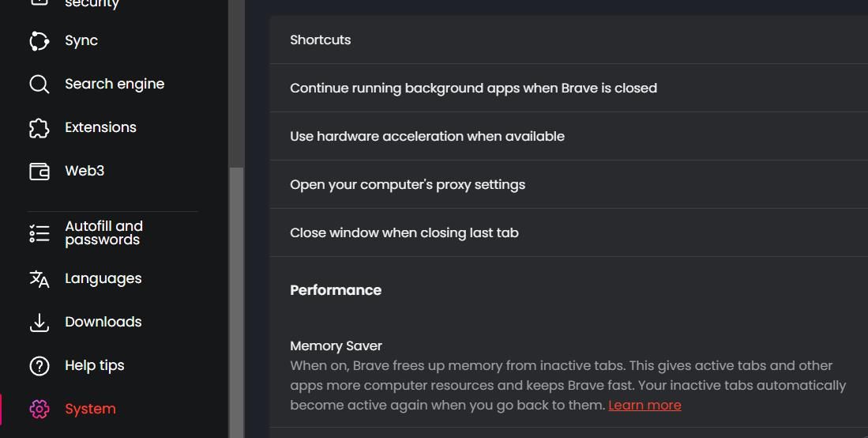This screenshot has width=868, height=438.
Task: Click the System gear icon
Action: pyautogui.click(x=39, y=409)
